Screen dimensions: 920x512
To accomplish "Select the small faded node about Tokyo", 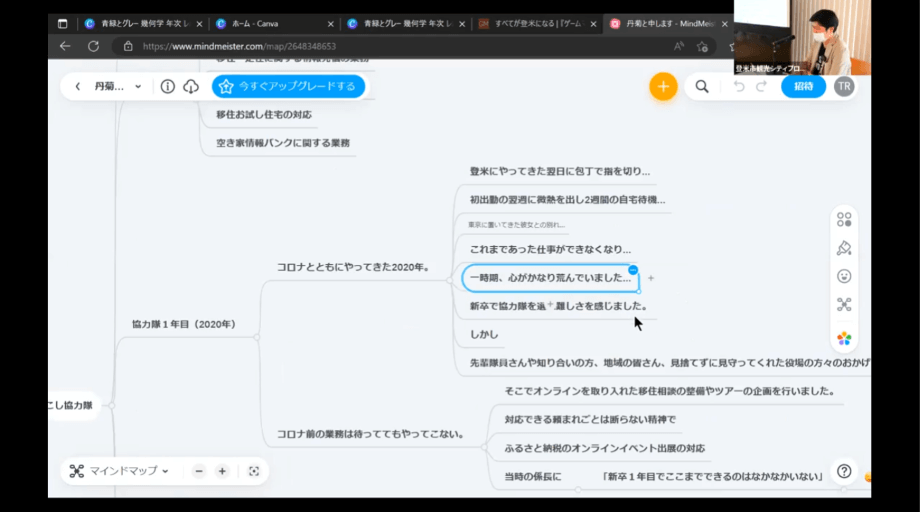I will [516, 225].
